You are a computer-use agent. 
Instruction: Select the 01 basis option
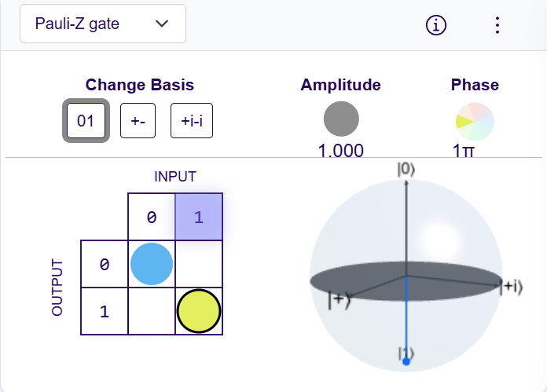(x=86, y=121)
